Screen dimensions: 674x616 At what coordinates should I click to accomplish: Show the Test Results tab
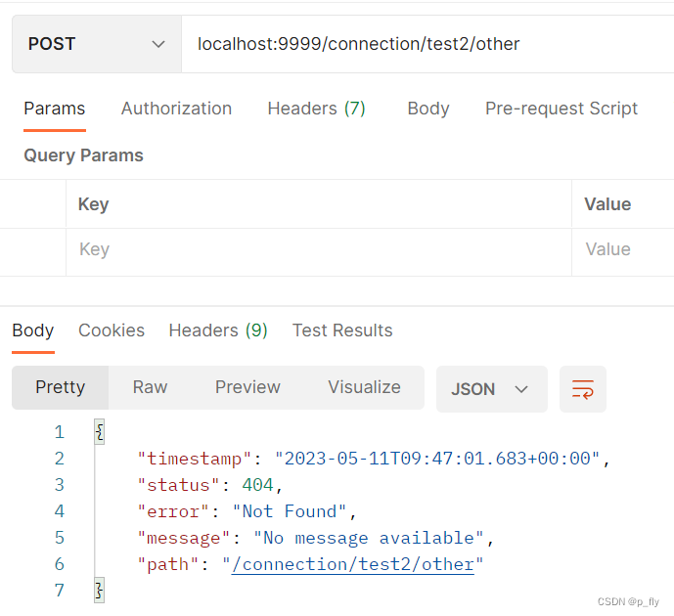(342, 330)
